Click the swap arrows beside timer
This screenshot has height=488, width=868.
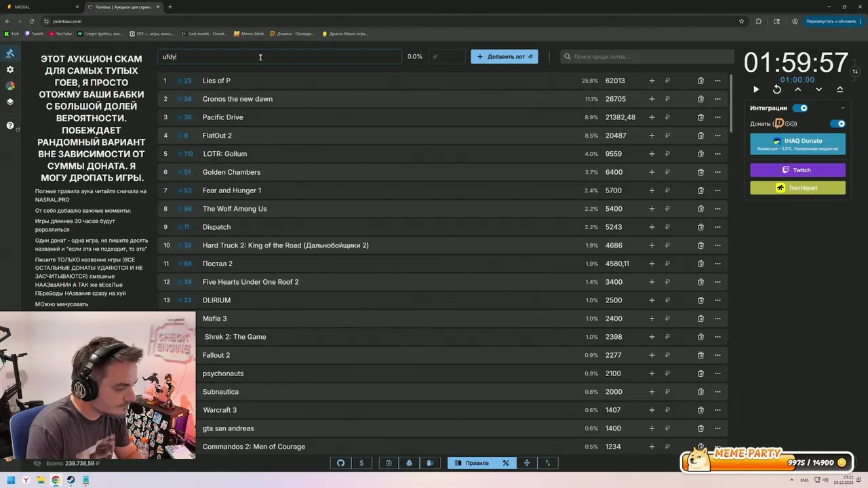point(855,71)
